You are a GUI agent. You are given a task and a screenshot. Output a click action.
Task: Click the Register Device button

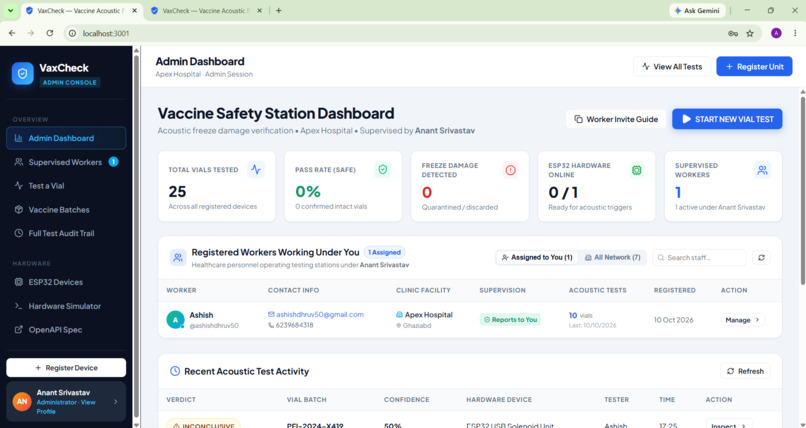pyautogui.click(x=66, y=368)
